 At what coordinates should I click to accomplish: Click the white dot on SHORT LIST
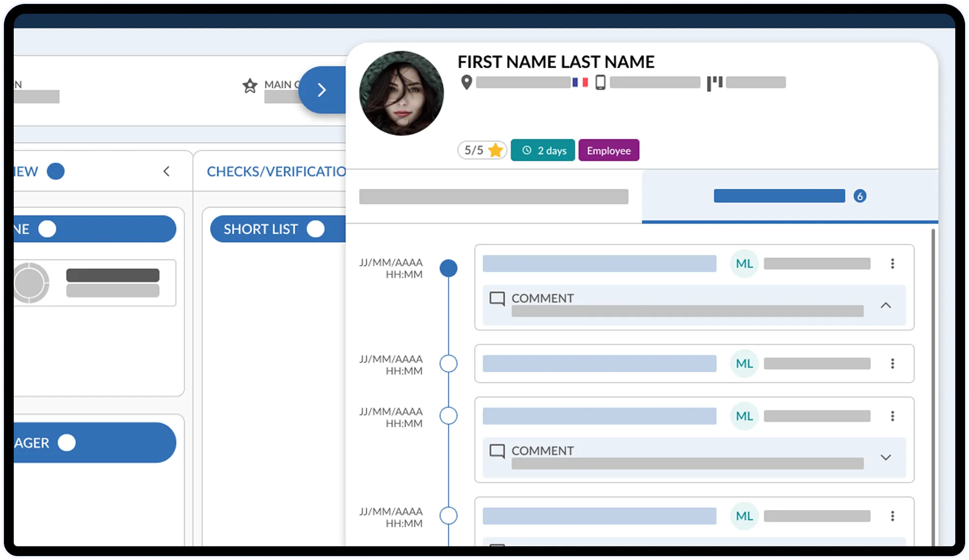coord(316,229)
